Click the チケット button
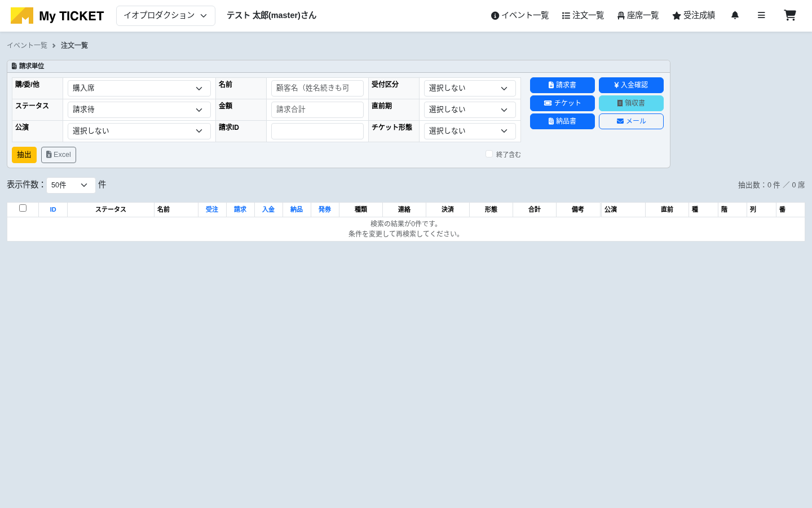 pyautogui.click(x=562, y=103)
